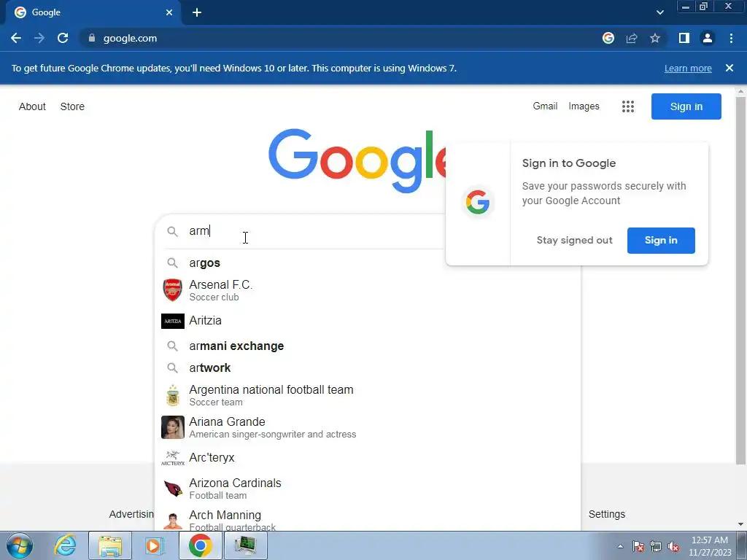Click the About link

pos(32,106)
